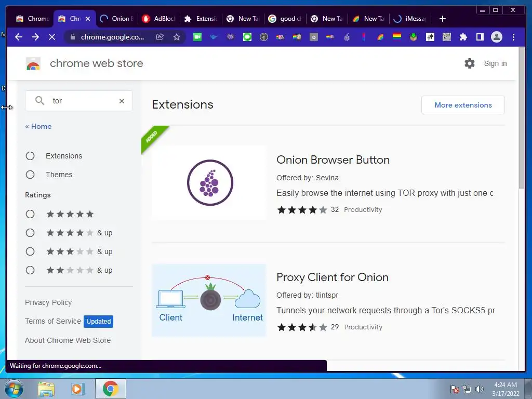This screenshot has height=399, width=532.
Task: Open the Web Store settings gear
Action: (470, 63)
